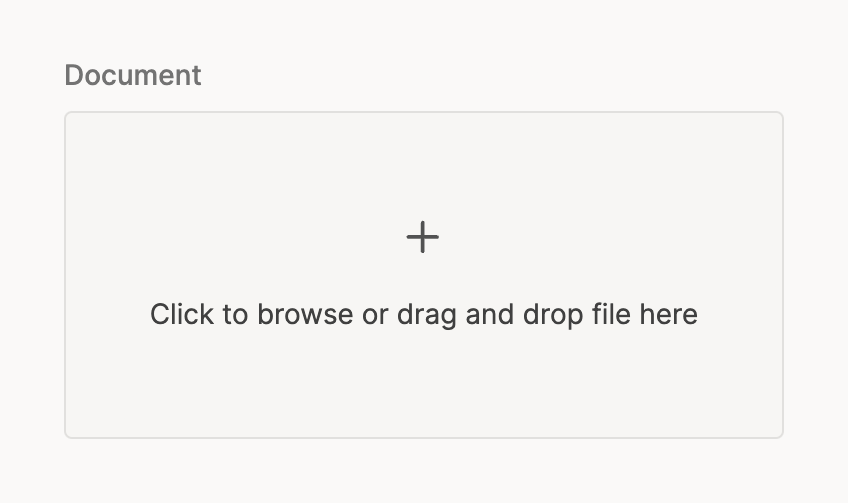
Task: Click the plus icon in upload area
Action: (x=423, y=237)
